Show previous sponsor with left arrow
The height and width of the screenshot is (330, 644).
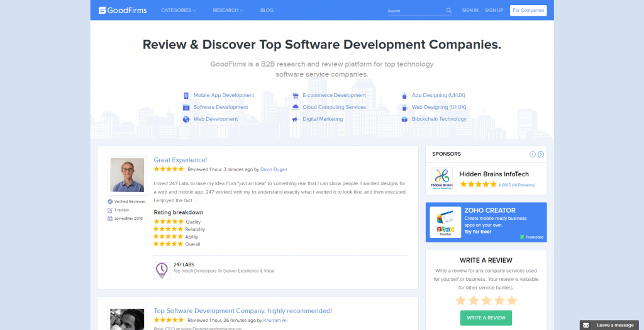(533, 154)
